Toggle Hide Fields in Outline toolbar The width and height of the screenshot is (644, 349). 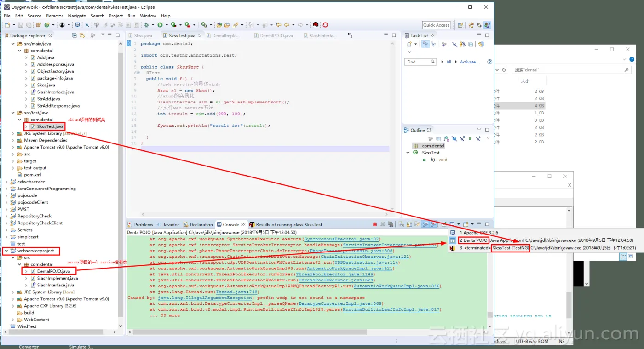pyautogui.click(x=454, y=138)
